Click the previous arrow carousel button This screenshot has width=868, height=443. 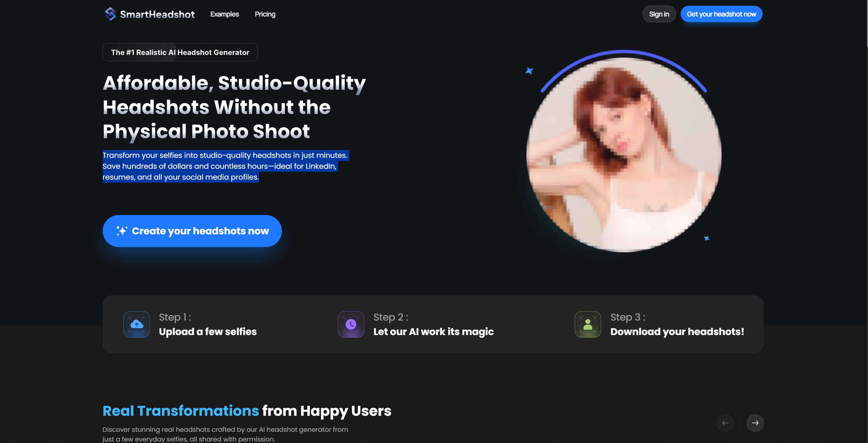(725, 423)
